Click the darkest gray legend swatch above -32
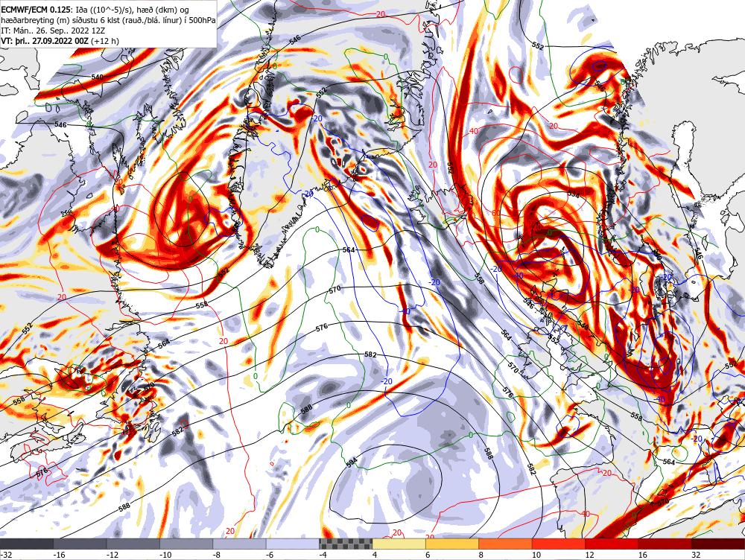The height and width of the screenshot is (560, 745). [27, 544]
